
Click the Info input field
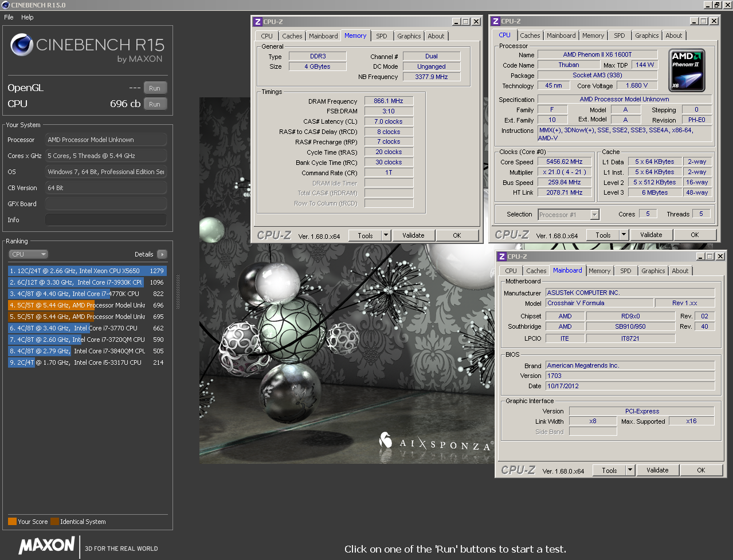coord(106,220)
